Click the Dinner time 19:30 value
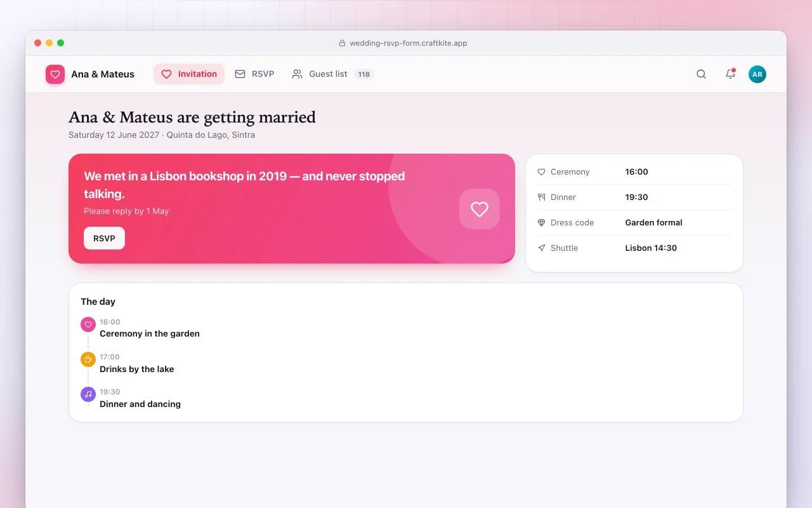 [x=636, y=197]
